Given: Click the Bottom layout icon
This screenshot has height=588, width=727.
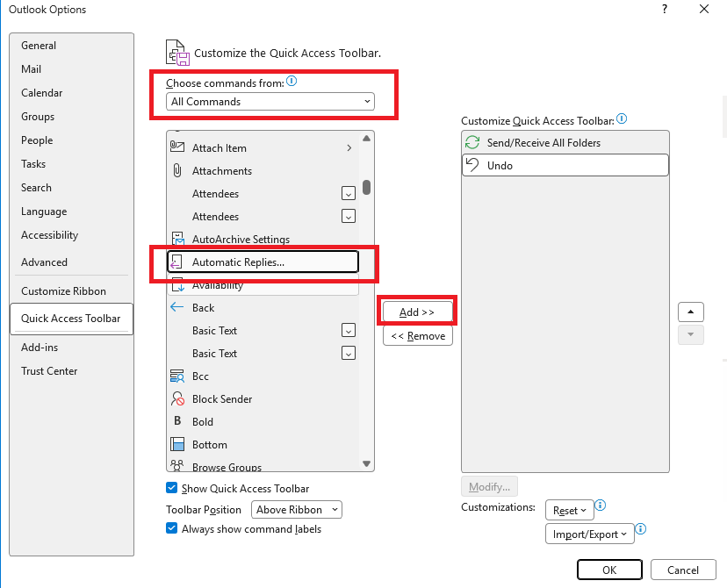Looking at the screenshot, I should tap(177, 444).
